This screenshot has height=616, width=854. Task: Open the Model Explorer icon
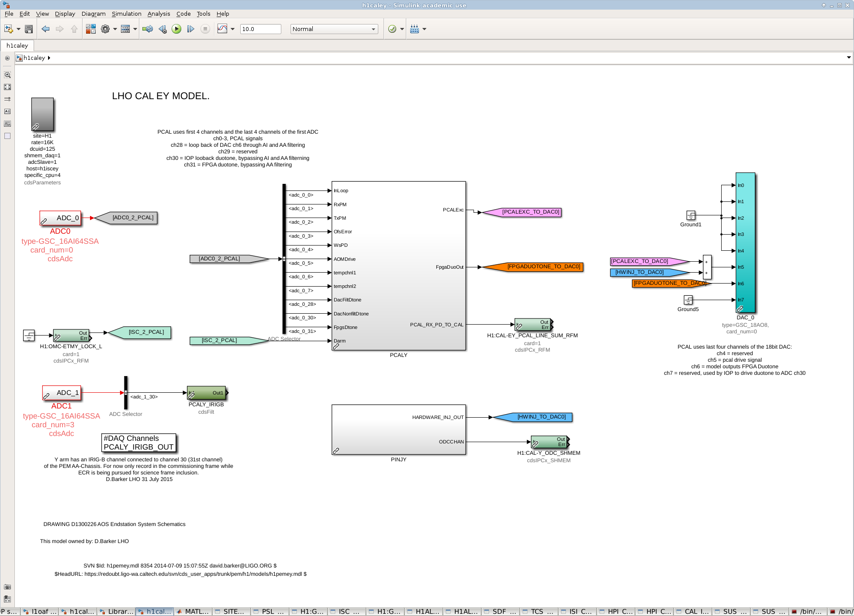pyautogui.click(x=125, y=29)
